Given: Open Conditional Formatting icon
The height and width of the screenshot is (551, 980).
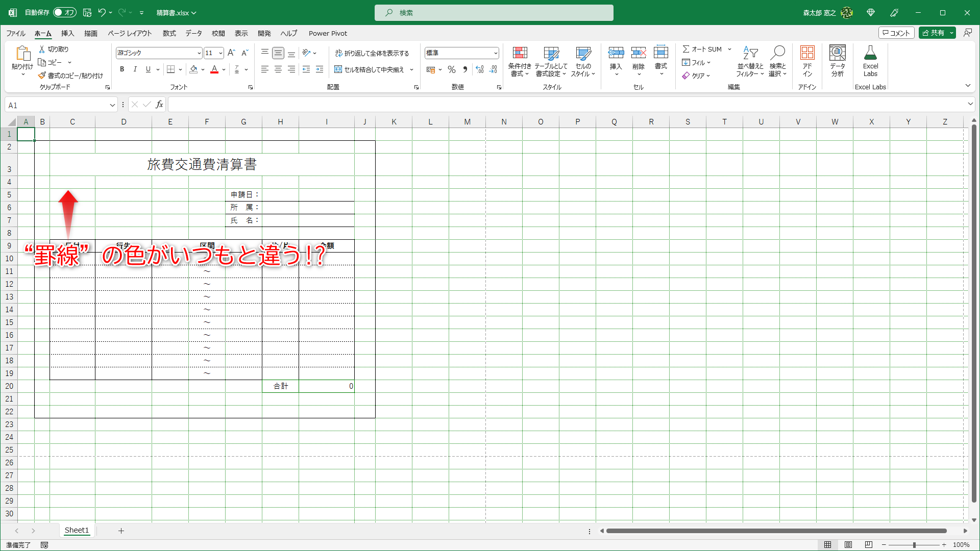Looking at the screenshot, I should pos(520,53).
